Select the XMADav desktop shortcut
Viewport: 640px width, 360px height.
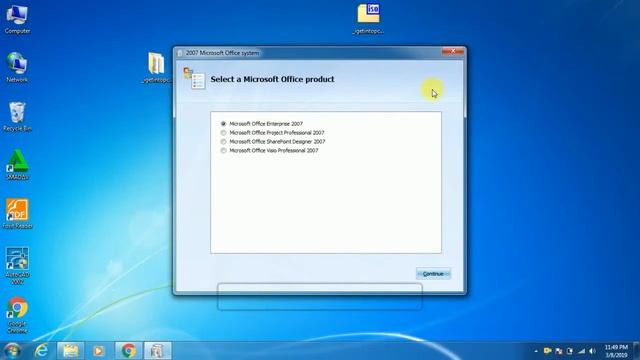[17, 165]
